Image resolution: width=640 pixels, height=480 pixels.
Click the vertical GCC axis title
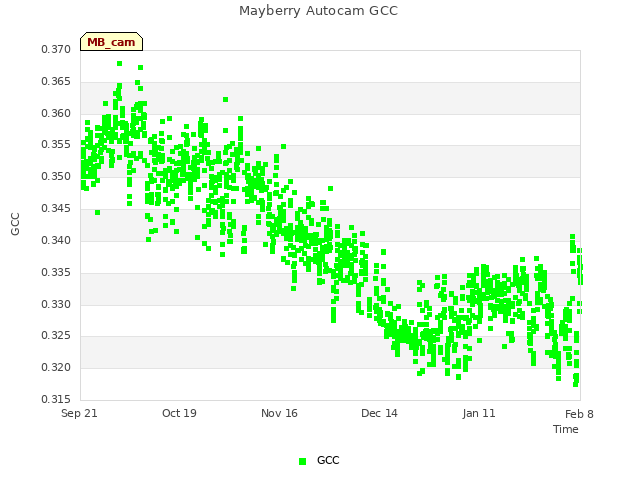(x=15, y=224)
